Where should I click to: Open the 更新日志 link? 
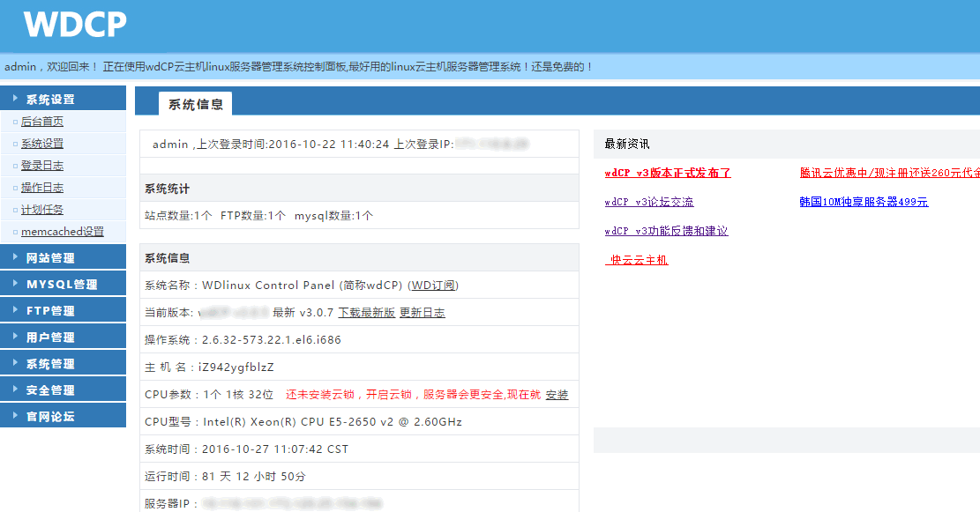point(422,312)
